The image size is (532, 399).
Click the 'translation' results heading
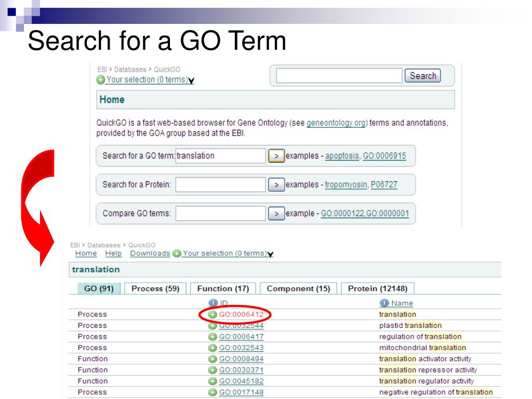[x=96, y=270]
